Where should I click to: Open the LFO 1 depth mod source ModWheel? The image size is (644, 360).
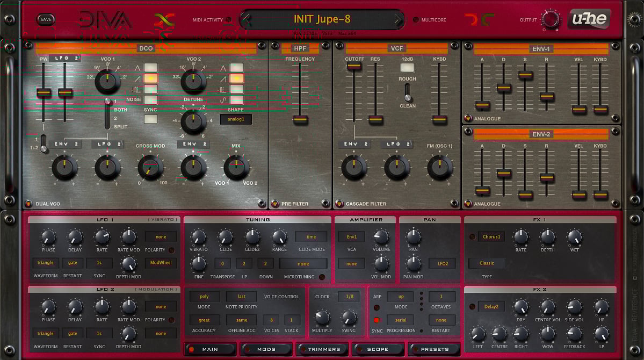click(161, 263)
